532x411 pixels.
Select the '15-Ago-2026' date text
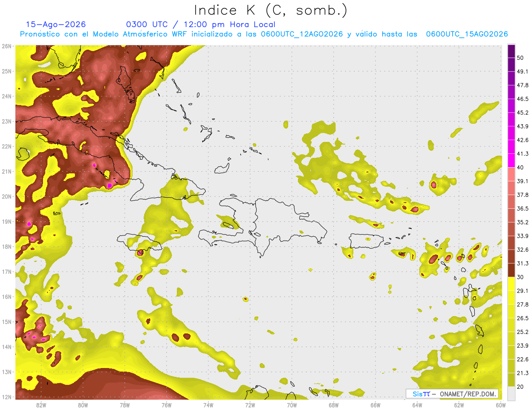(56, 24)
